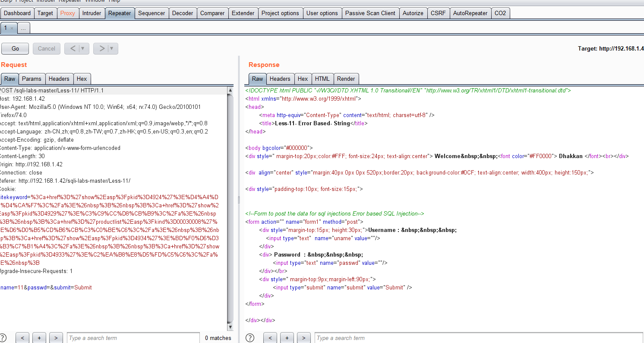
Task: Open the Dashboard tab
Action: (x=17, y=13)
